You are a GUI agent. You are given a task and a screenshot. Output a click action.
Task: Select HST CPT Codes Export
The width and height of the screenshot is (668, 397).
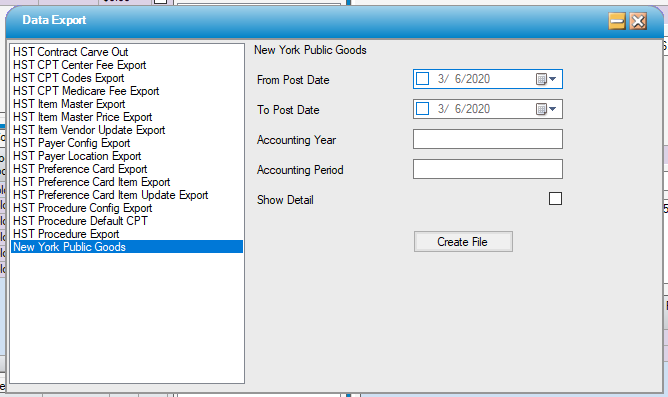(127, 78)
